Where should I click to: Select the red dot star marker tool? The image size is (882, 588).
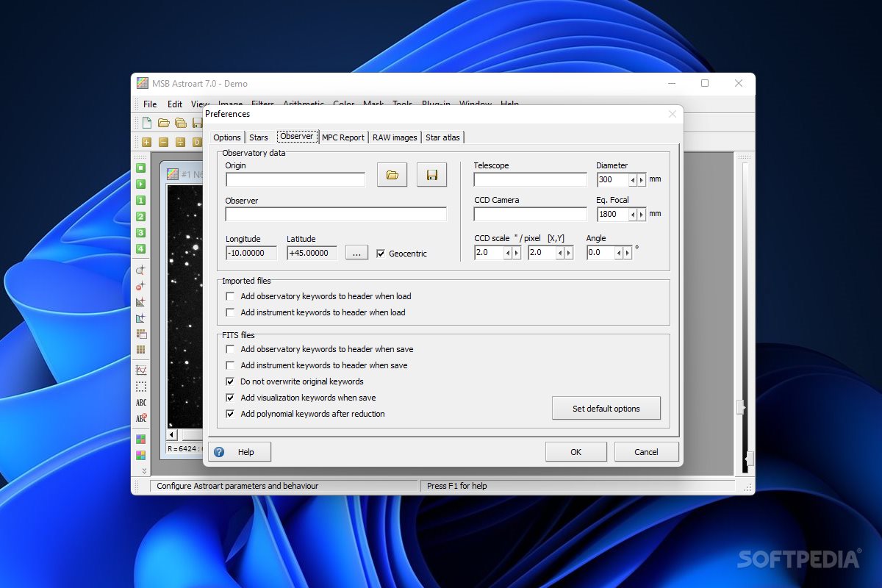click(140, 286)
